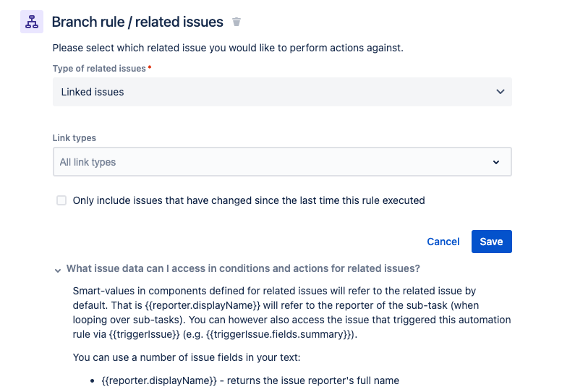The height and width of the screenshot is (392, 575).
Task: Click the 'Link types' field label
Action: (x=74, y=137)
